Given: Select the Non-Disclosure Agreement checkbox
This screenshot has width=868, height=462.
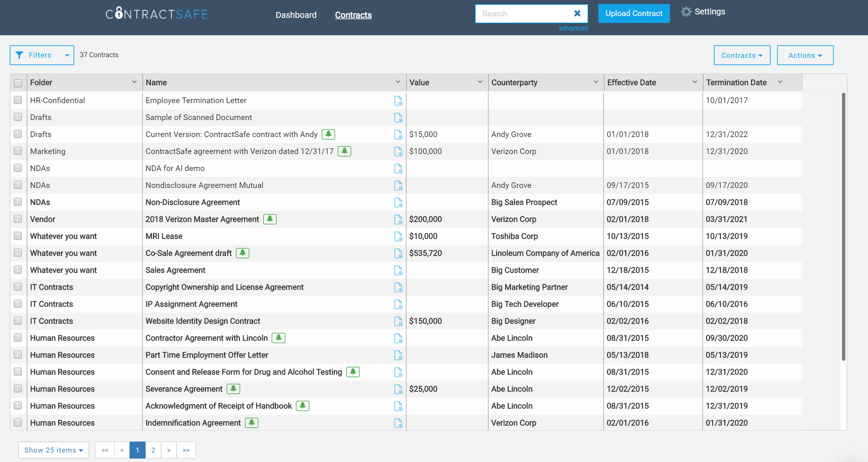Looking at the screenshot, I should [18, 202].
